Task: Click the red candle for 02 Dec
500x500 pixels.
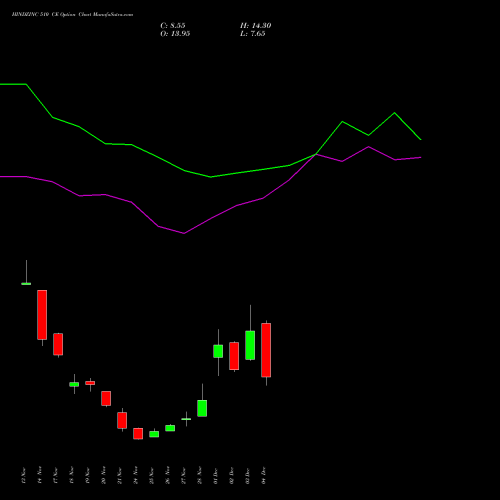Action: (x=234, y=356)
